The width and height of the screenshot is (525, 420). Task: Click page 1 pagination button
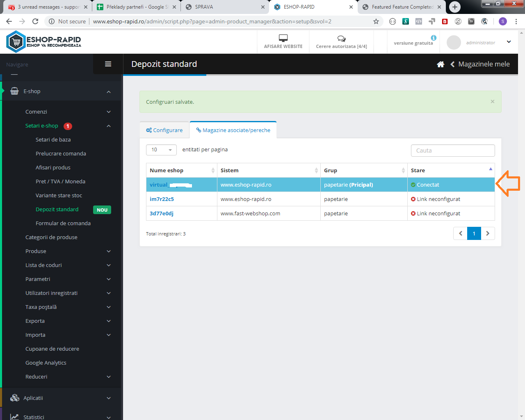[474, 233]
